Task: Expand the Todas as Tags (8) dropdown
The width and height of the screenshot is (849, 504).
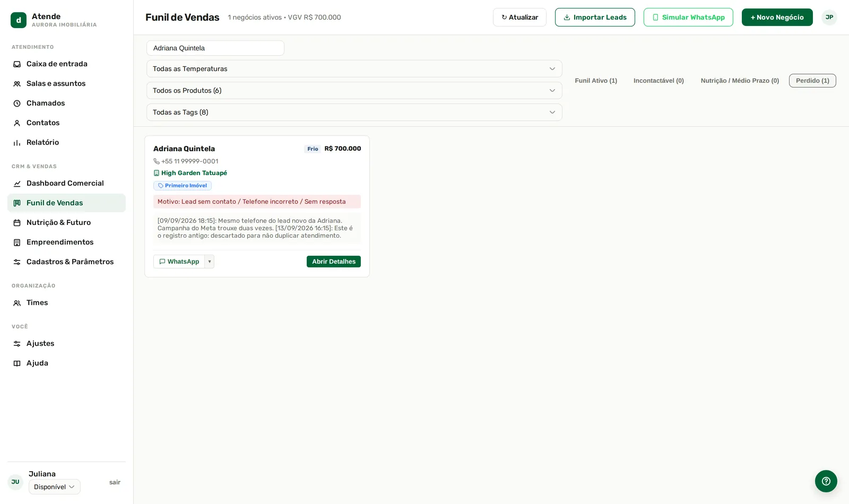Action: (354, 112)
